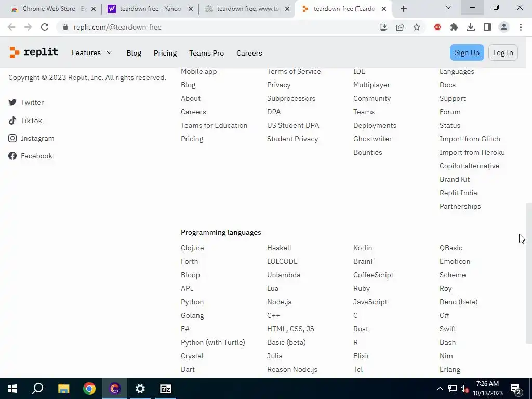Open Mobile app footer link
The image size is (532, 399).
(x=198, y=71)
